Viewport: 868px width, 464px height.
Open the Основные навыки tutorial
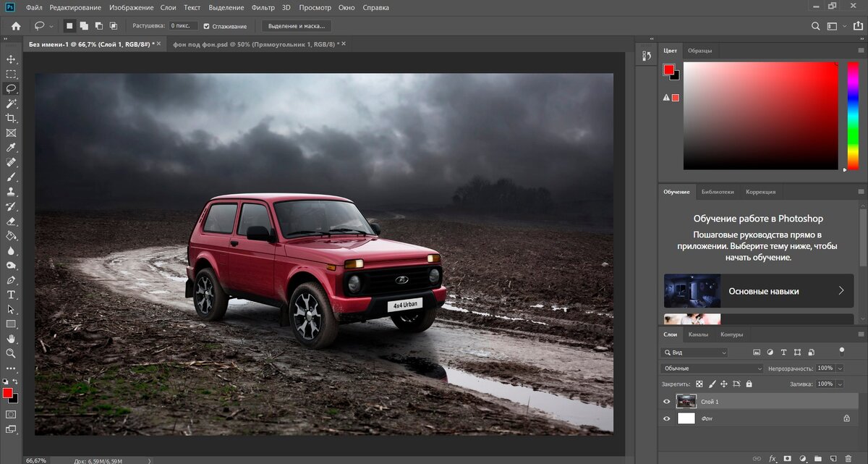point(759,290)
